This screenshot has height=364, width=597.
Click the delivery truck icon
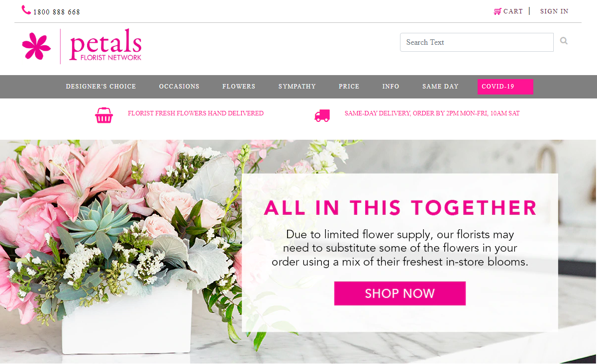322,115
